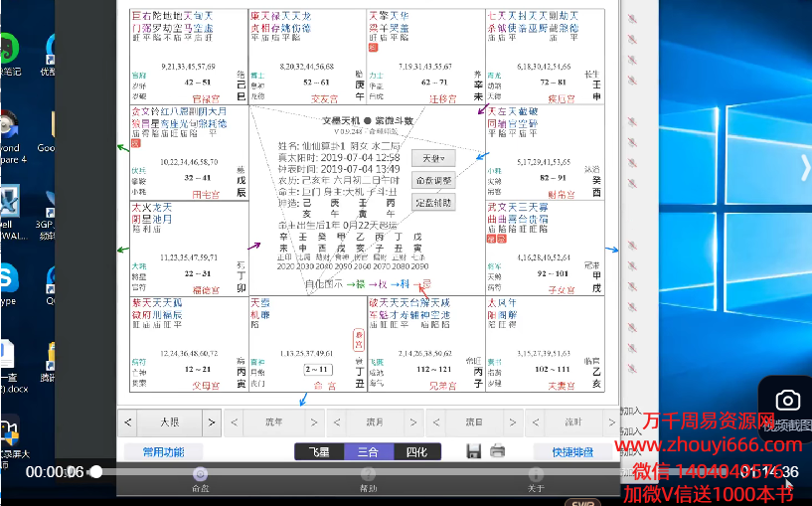
Task: Expand the 天盘 dropdown
Action: [x=432, y=158]
